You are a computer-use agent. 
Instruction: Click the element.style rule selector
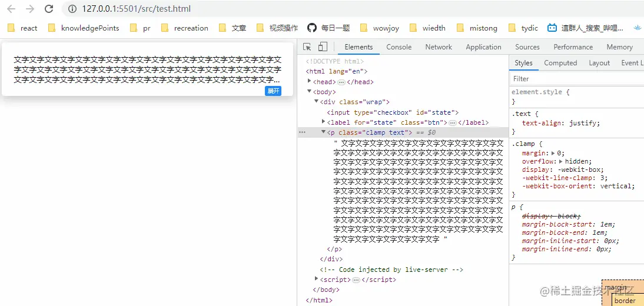[x=536, y=92]
